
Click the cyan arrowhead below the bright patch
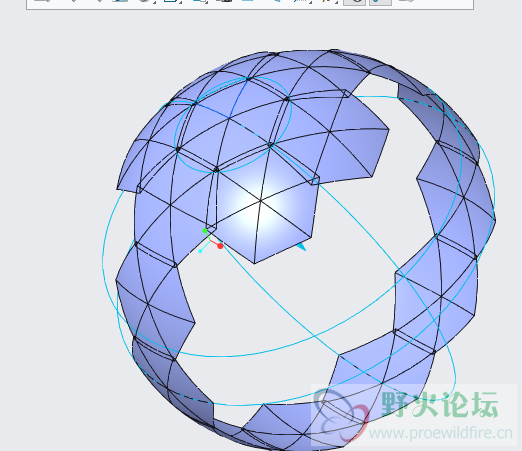(301, 247)
